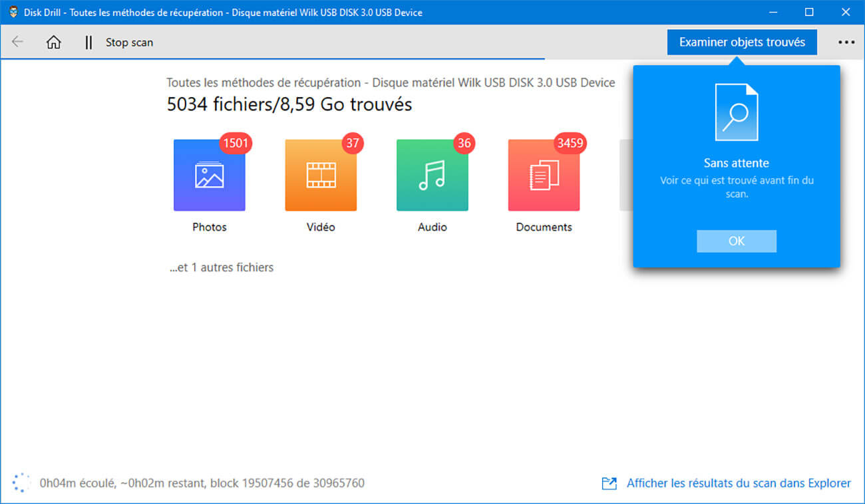
Task: Open the Photos category tile
Action: (209, 175)
